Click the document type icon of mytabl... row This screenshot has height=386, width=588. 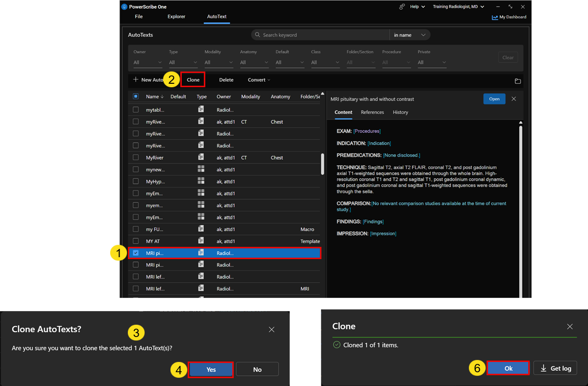pos(201,110)
